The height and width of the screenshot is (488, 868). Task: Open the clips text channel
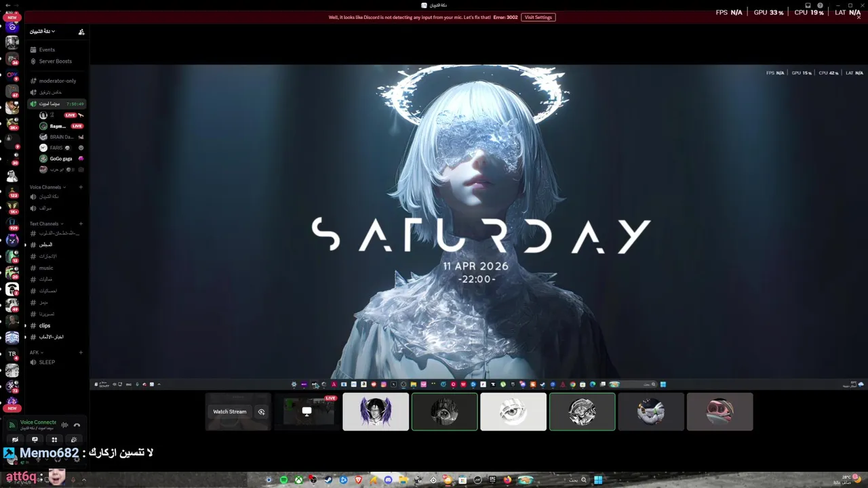click(57, 325)
